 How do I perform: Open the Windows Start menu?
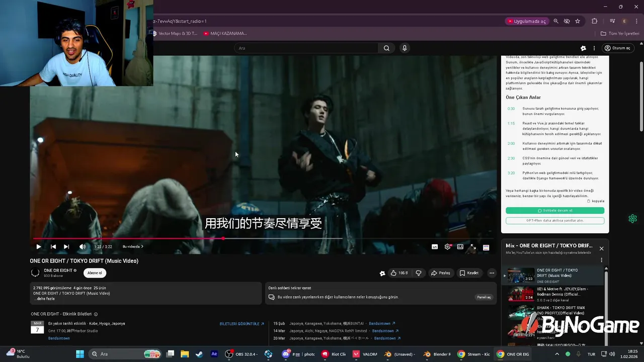point(80,354)
